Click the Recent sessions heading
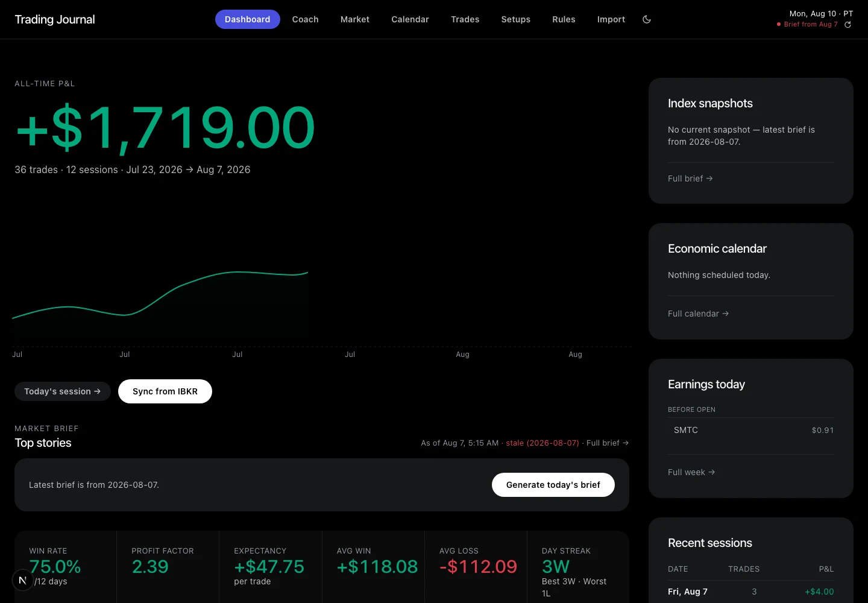This screenshot has height=603, width=868. point(710,543)
